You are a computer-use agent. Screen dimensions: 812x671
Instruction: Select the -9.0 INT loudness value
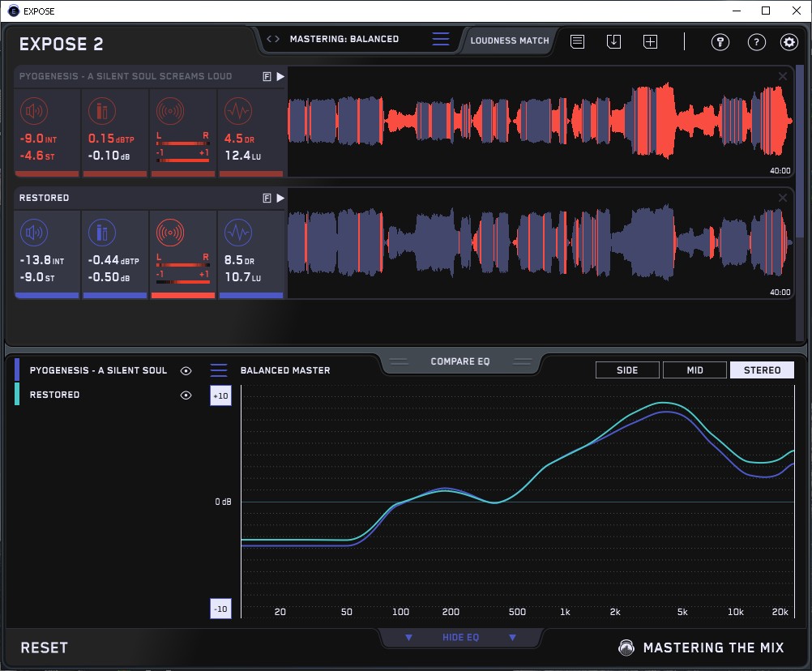pos(38,139)
